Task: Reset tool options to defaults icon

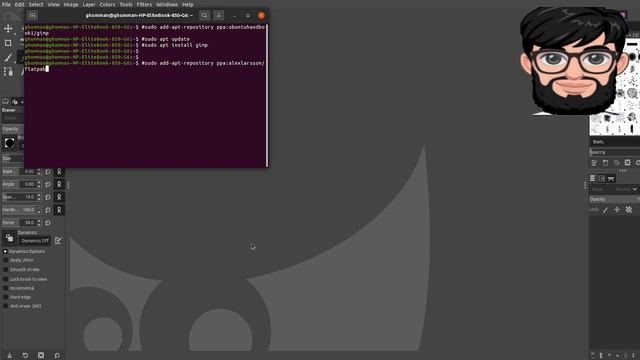Action: pos(57,356)
